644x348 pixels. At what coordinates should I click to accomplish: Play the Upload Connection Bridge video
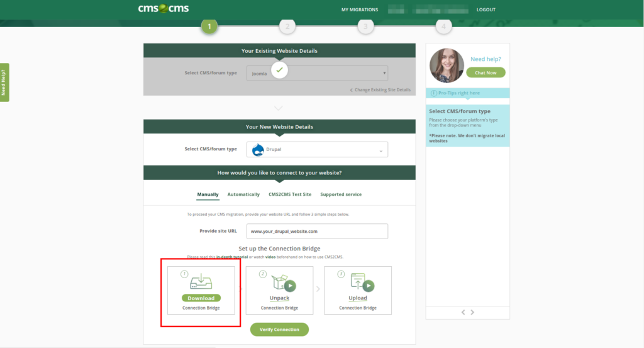369,286
